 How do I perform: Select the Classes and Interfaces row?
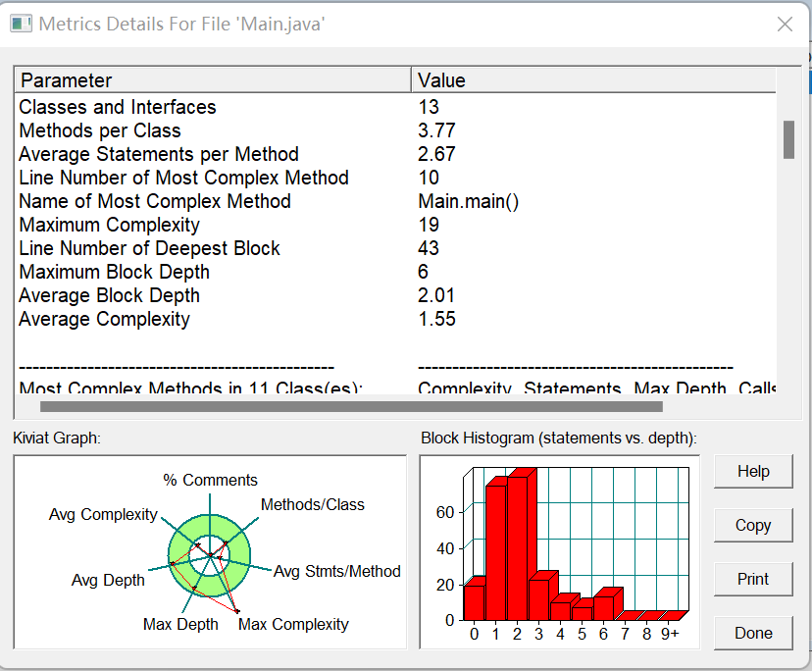point(395,107)
